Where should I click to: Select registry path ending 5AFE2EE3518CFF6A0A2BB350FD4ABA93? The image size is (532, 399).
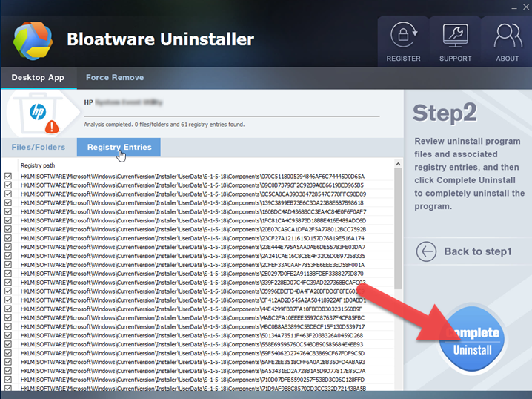point(193,362)
